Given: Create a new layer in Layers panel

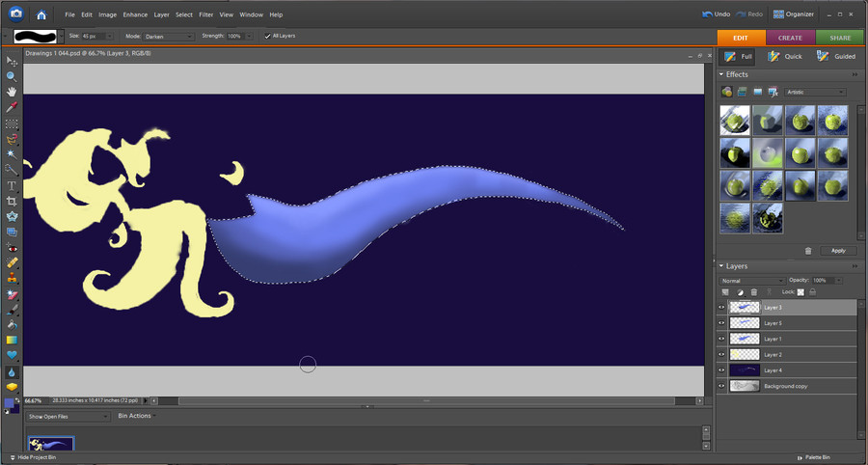Looking at the screenshot, I should point(725,291).
